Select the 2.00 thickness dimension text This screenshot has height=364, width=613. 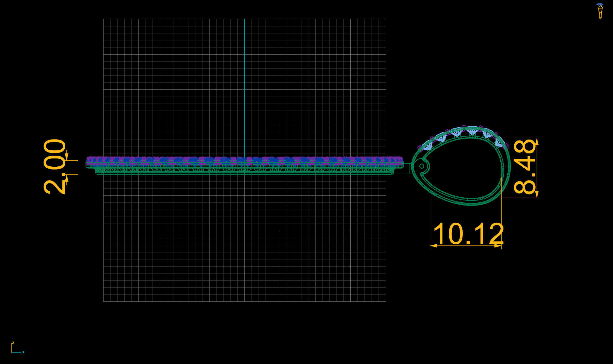click(x=55, y=166)
